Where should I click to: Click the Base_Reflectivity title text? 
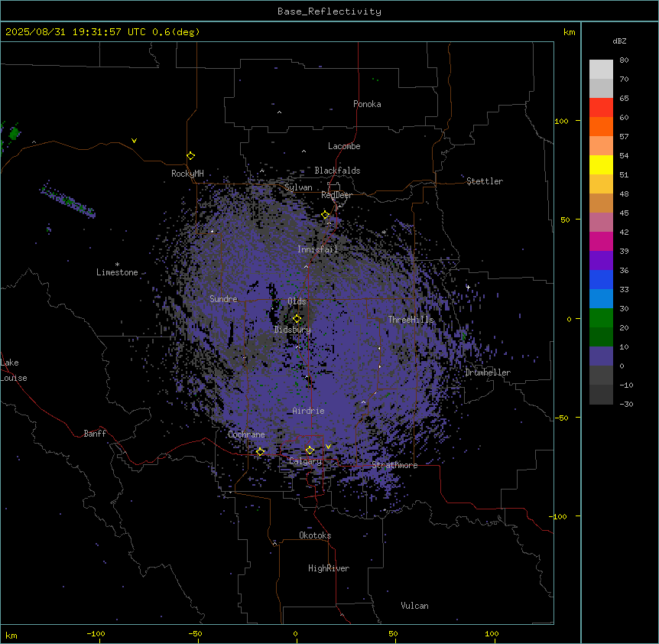pos(329,11)
